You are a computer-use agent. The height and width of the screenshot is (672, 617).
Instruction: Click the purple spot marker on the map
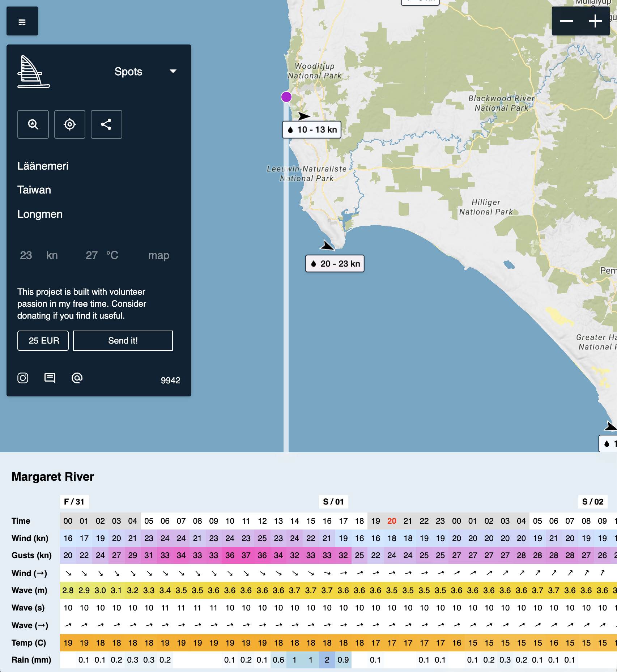286,97
